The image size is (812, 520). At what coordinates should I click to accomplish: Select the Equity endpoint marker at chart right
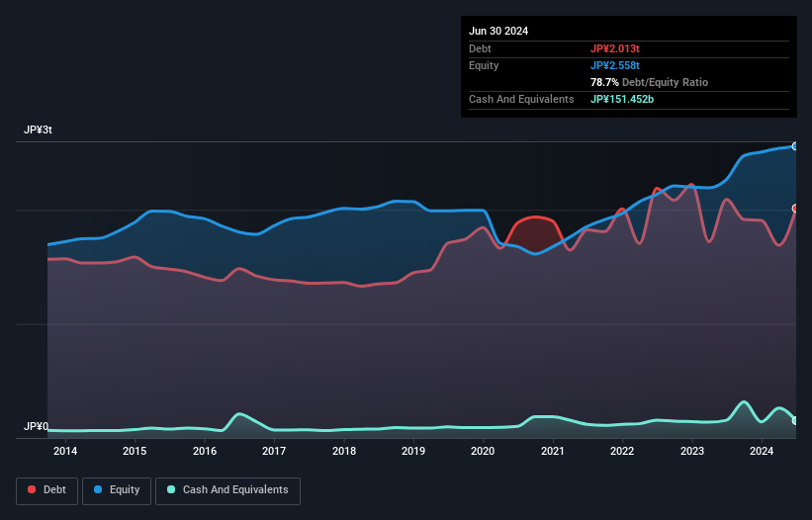pyautogui.click(x=795, y=146)
